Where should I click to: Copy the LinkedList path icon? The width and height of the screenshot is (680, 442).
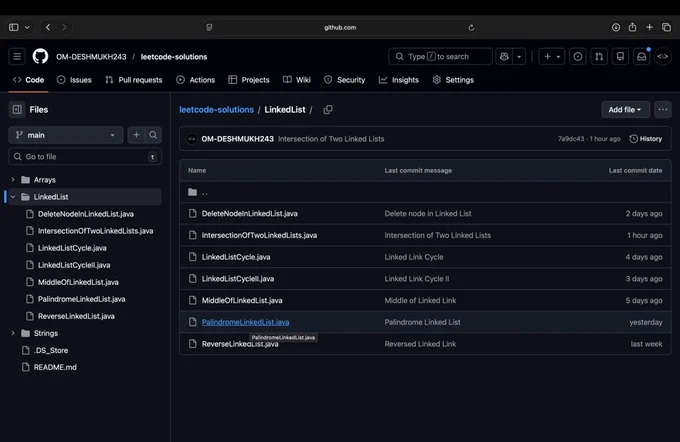(x=328, y=110)
